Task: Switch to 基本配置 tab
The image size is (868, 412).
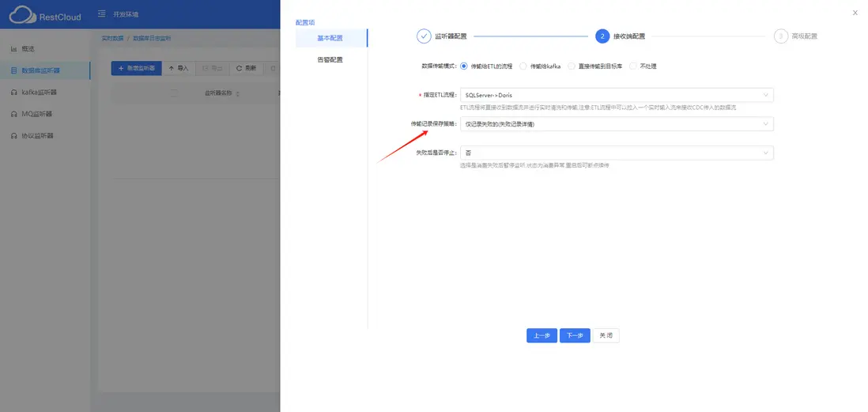Action: [x=330, y=38]
